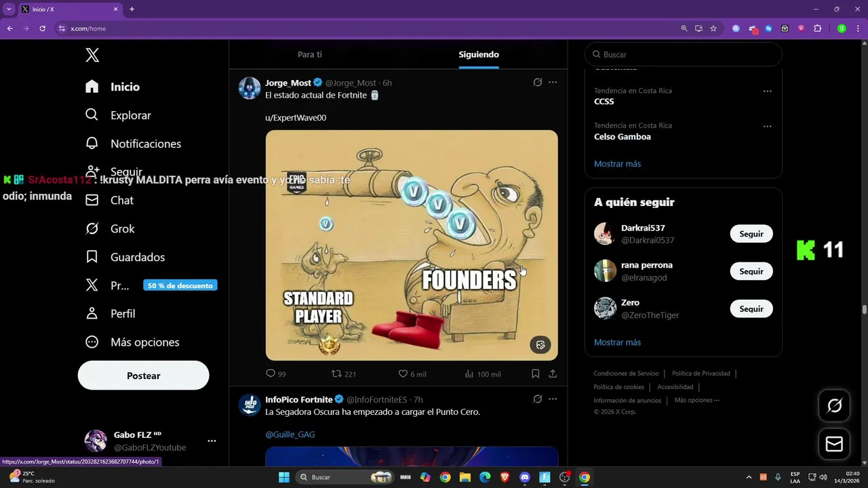Click the browser back arrow

[9, 28]
